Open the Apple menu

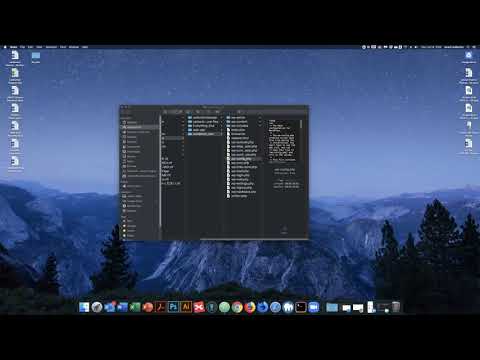click(x=5, y=47)
